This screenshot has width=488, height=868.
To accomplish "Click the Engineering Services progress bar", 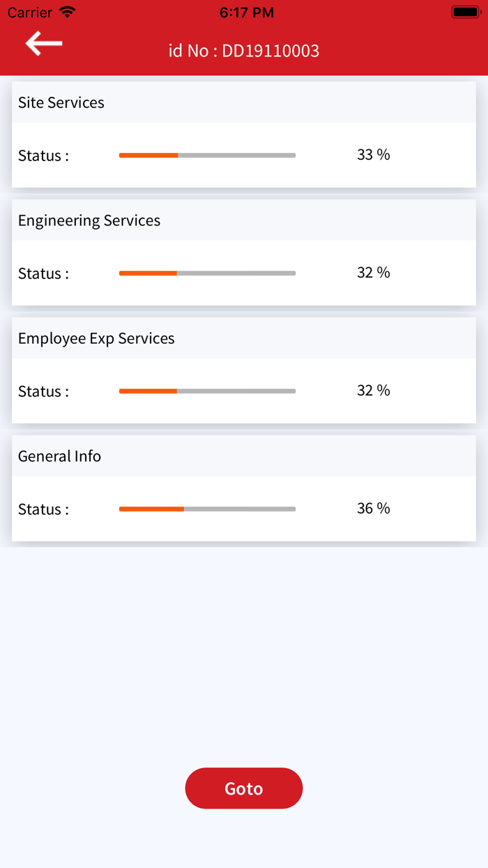I will [x=207, y=273].
